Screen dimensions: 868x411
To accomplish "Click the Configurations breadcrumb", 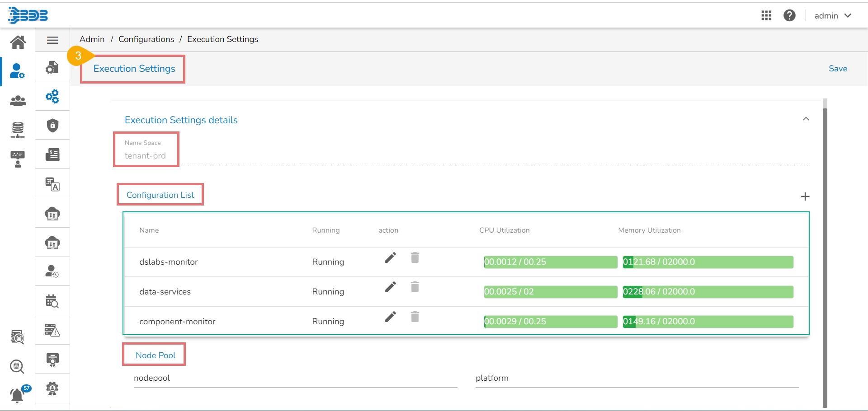I will click(146, 39).
